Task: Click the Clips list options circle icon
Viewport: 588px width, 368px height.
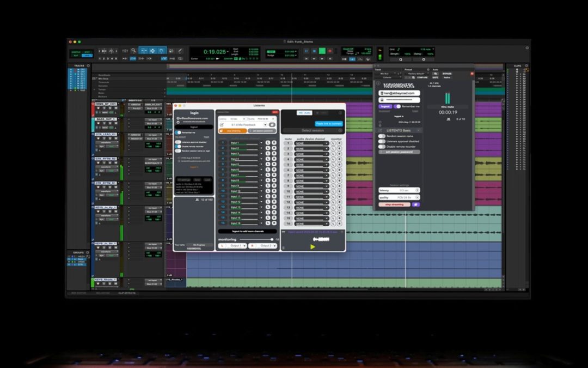Action: click(x=526, y=65)
